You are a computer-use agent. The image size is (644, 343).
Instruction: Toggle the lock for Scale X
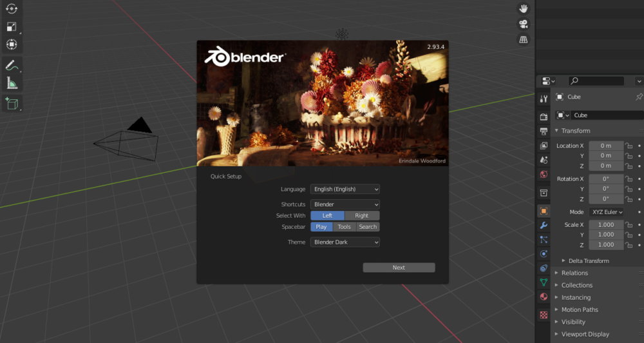click(629, 225)
